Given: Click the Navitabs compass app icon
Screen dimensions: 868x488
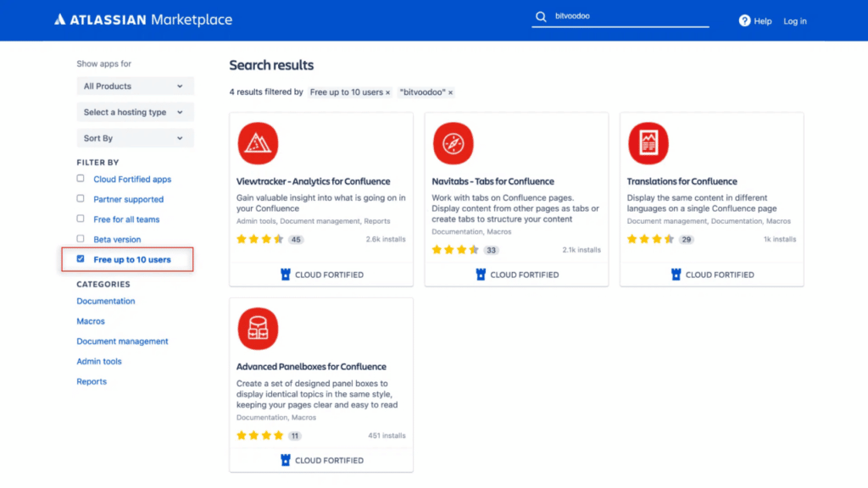Looking at the screenshot, I should tap(453, 142).
